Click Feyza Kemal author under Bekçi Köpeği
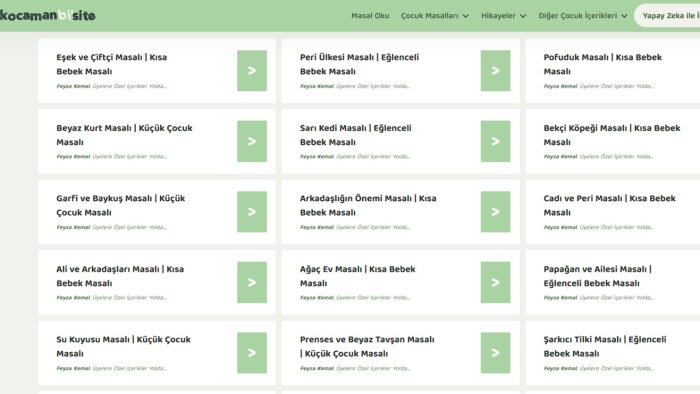Image resolution: width=700 pixels, height=394 pixels. click(560, 157)
